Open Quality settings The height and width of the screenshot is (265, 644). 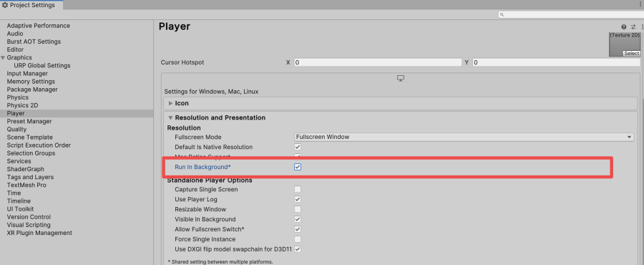point(16,129)
